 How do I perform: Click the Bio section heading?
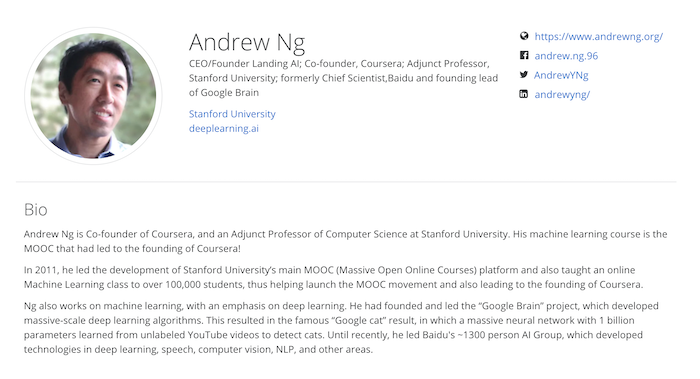click(x=36, y=209)
